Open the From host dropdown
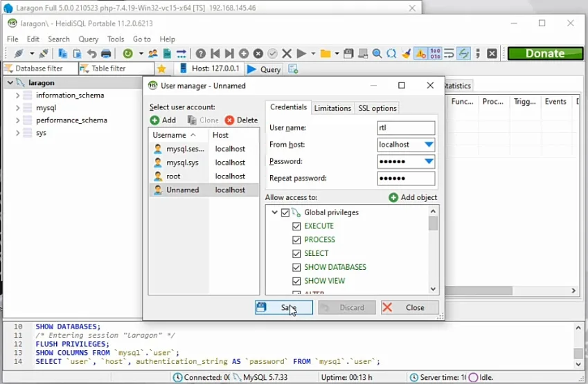This screenshot has height=384, width=588. (429, 145)
